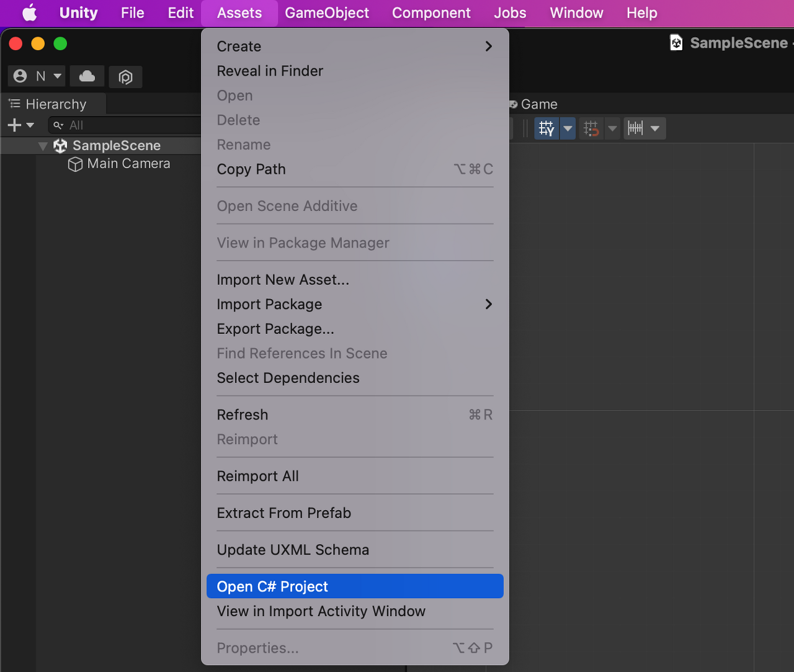Click the plus create object button

[x=14, y=125]
